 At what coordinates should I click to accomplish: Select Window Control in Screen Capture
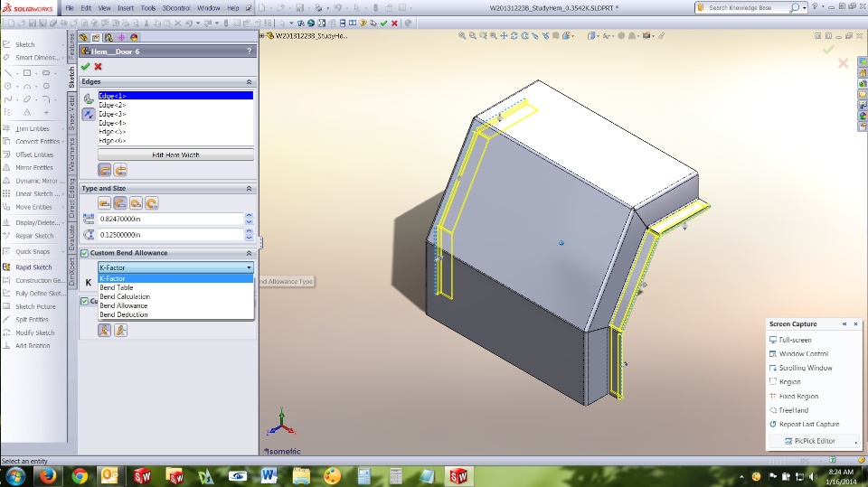pos(798,353)
